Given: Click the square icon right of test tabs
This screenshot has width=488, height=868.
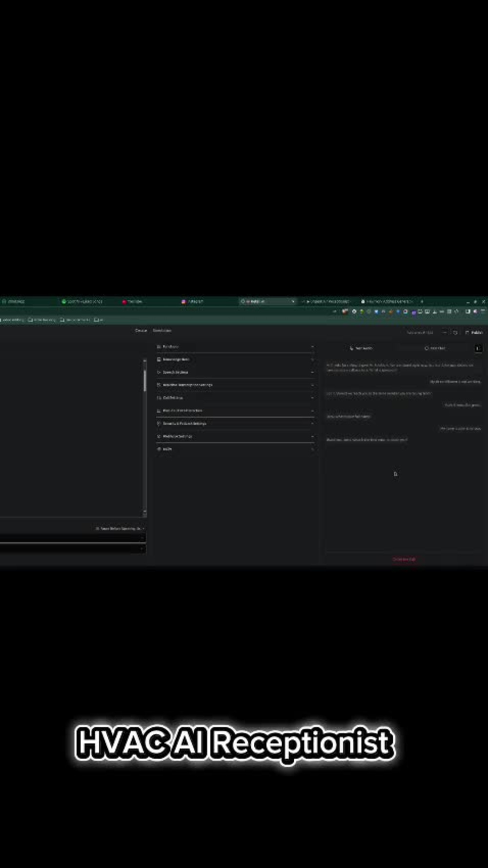Looking at the screenshot, I should click(x=478, y=348).
